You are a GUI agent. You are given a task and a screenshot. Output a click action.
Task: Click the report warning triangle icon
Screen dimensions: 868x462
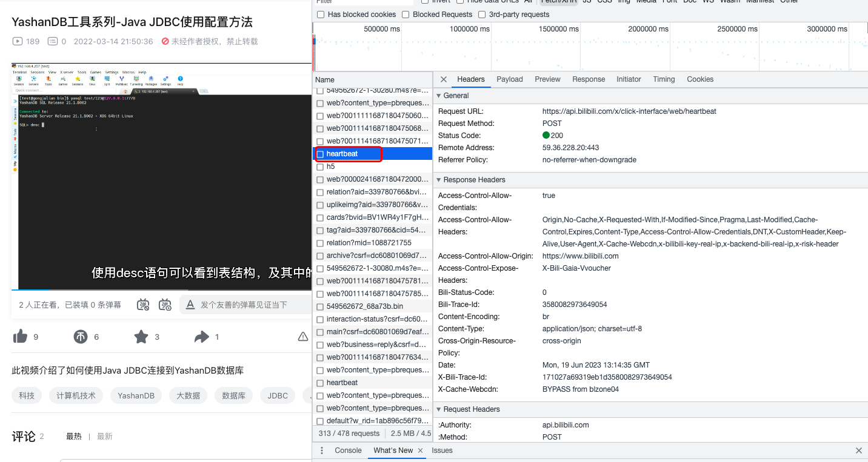tap(303, 337)
